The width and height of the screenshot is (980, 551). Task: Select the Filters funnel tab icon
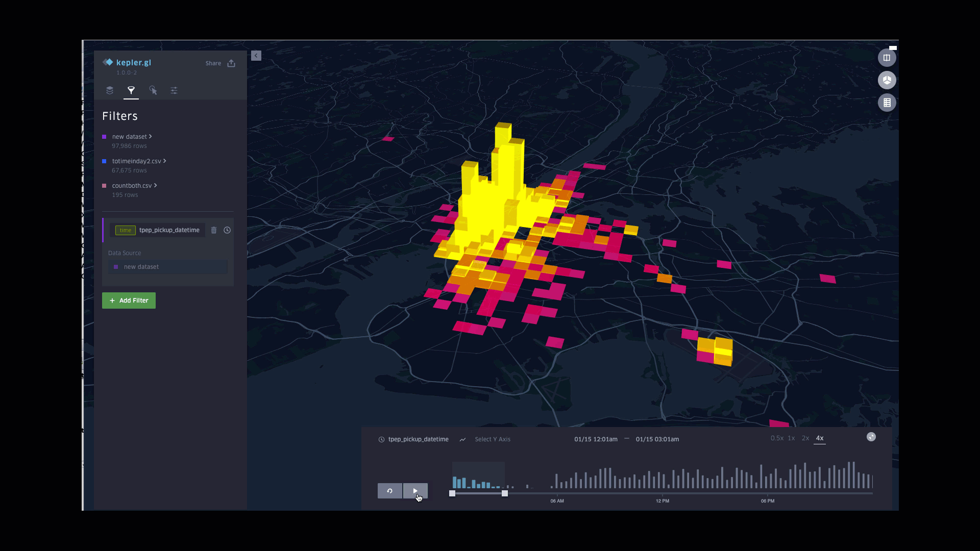pyautogui.click(x=131, y=90)
